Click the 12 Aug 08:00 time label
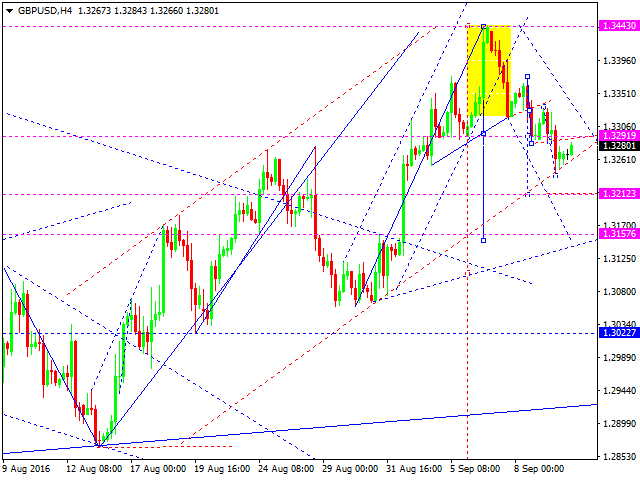This screenshot has height=480, width=640. (x=94, y=469)
